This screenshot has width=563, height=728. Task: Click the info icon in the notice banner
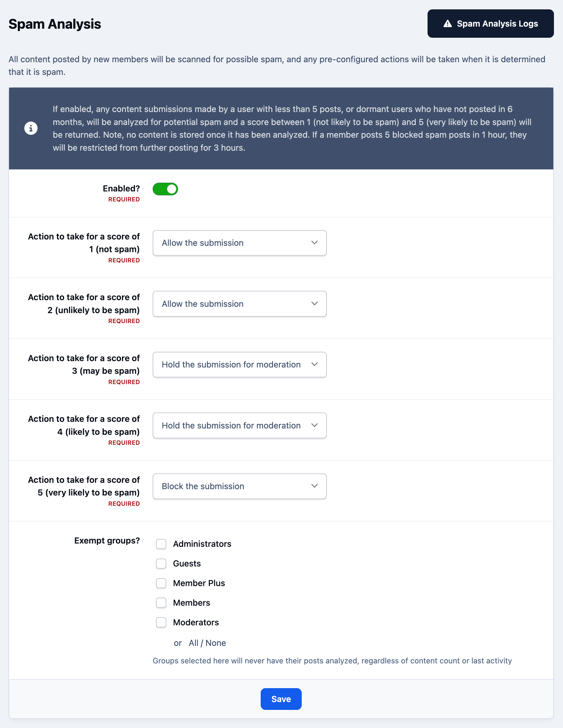31,128
